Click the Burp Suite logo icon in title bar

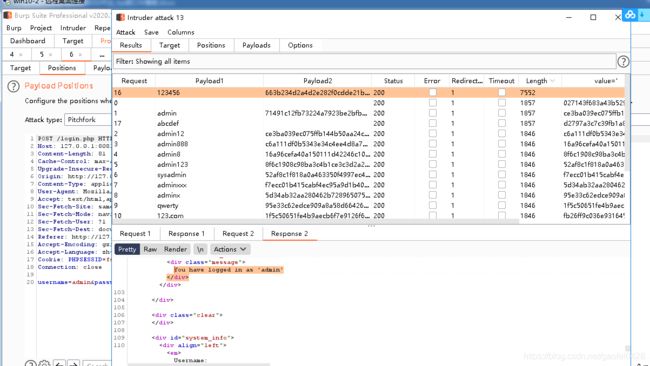click(x=8, y=15)
